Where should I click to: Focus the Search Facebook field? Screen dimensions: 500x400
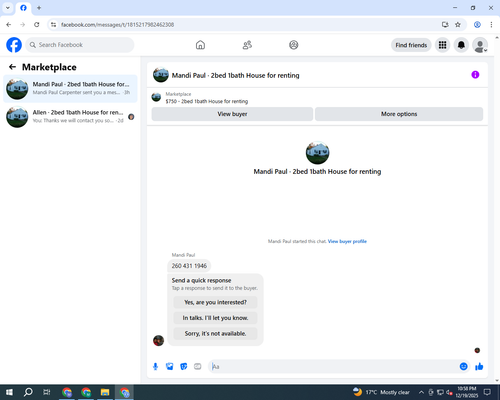pos(80,45)
